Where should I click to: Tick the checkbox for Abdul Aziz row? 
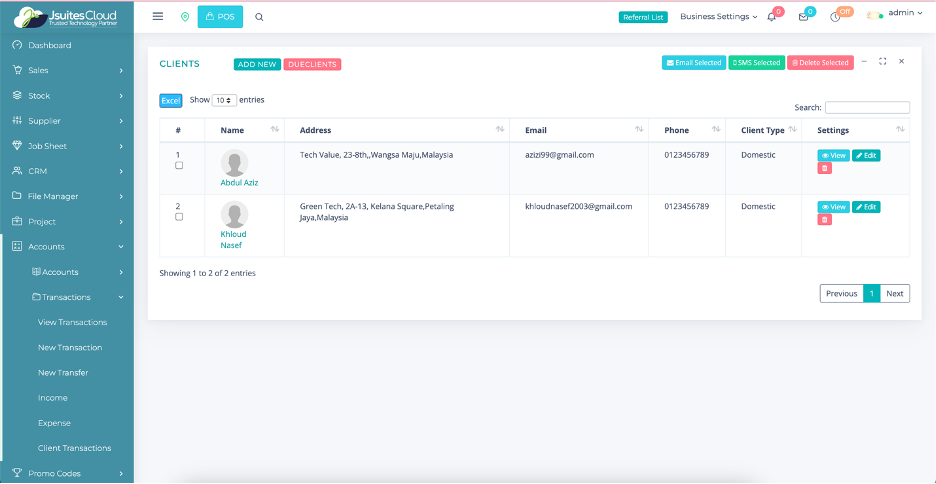179,165
